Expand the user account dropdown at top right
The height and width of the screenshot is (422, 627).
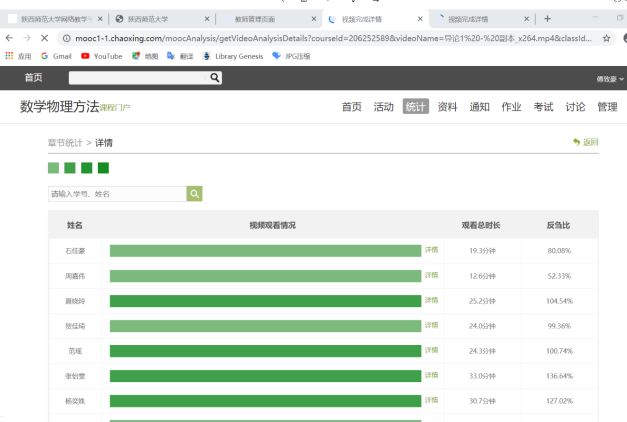[609, 78]
